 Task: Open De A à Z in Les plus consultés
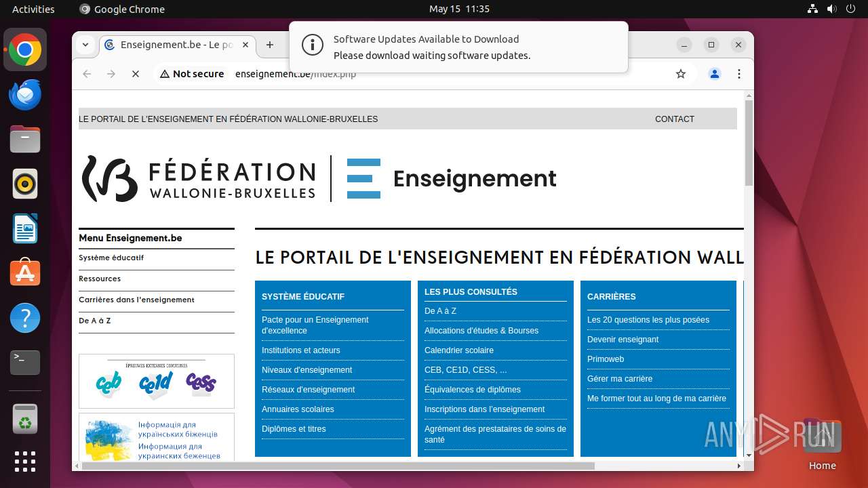pos(441,311)
